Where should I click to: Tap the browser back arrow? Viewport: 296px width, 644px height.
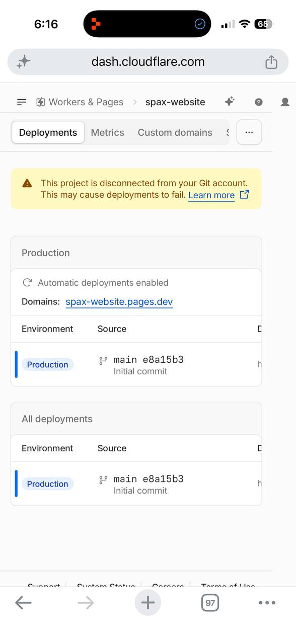(x=23, y=602)
